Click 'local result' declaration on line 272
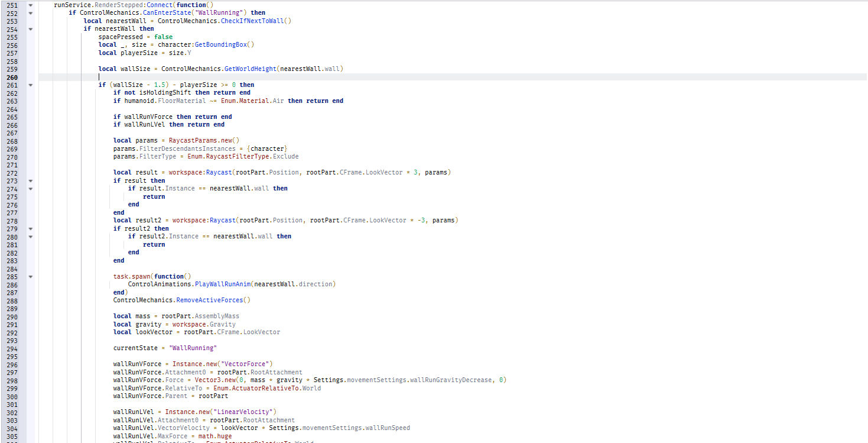This screenshot has width=868, height=443. pos(135,173)
